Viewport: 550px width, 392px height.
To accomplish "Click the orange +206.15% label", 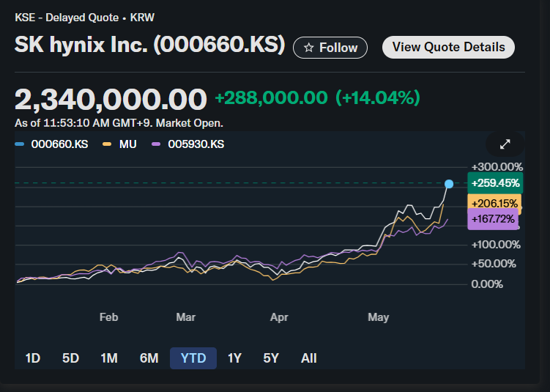I will [494, 202].
